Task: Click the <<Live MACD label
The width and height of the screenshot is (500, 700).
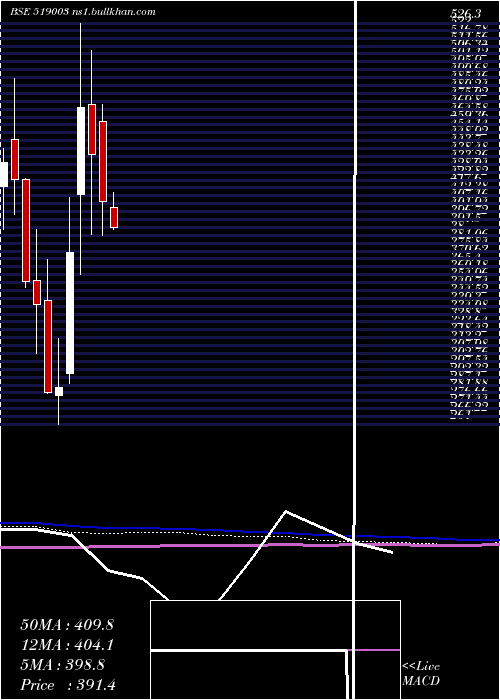Action: (421, 674)
